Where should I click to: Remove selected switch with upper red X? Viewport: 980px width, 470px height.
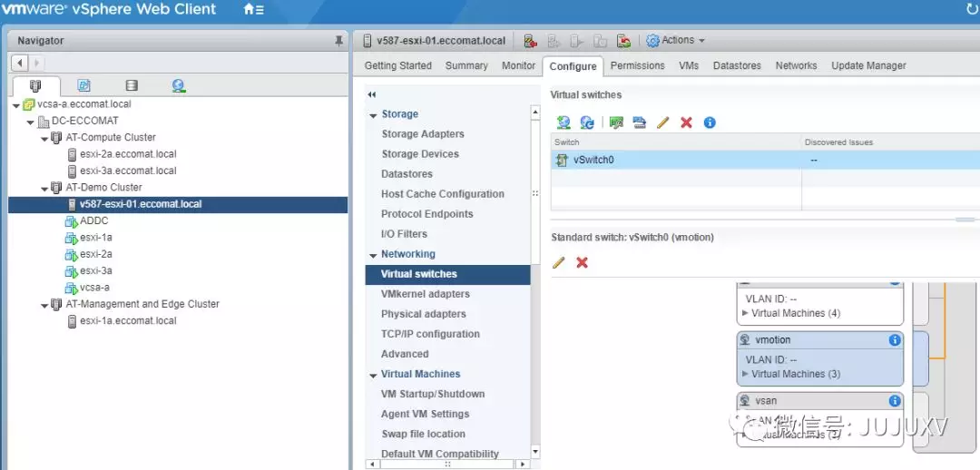(686, 122)
